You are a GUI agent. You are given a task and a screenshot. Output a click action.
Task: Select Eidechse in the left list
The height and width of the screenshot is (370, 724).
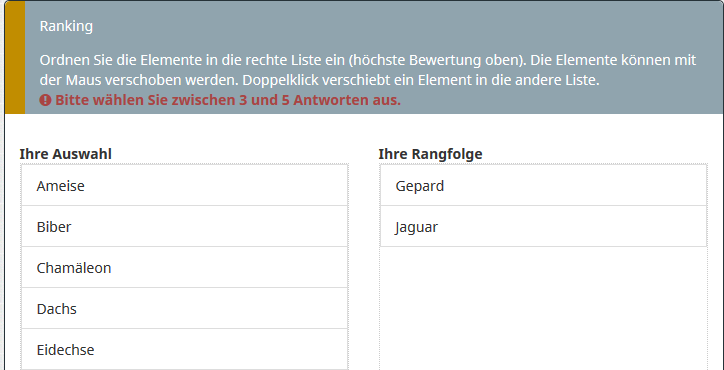(184, 349)
